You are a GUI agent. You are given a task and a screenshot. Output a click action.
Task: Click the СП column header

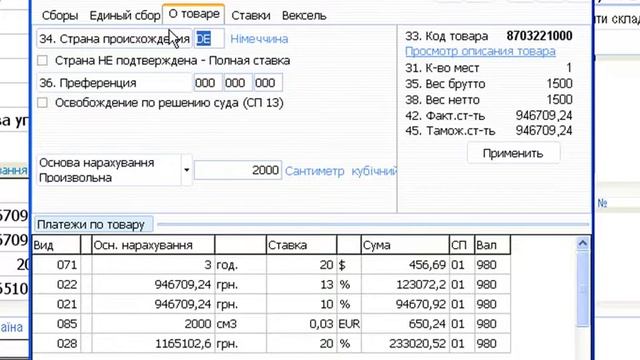click(x=462, y=245)
